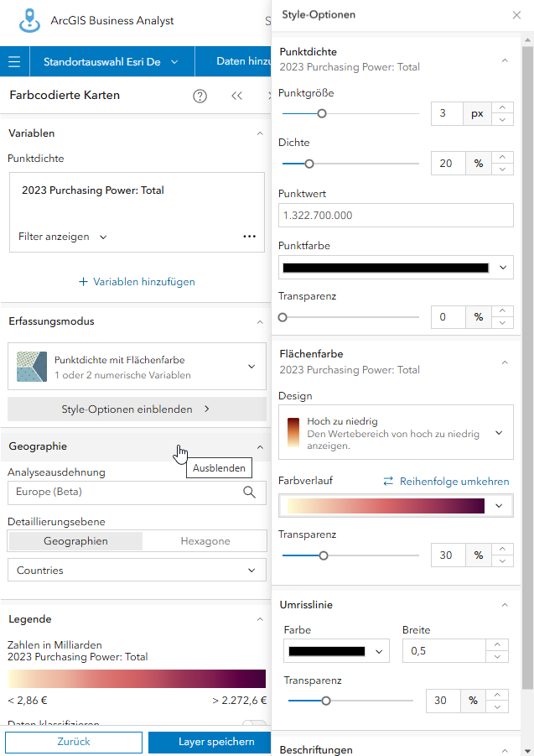This screenshot has height=756, width=534.
Task: Click the Analyseausdehnung search icon
Action: tap(250, 492)
